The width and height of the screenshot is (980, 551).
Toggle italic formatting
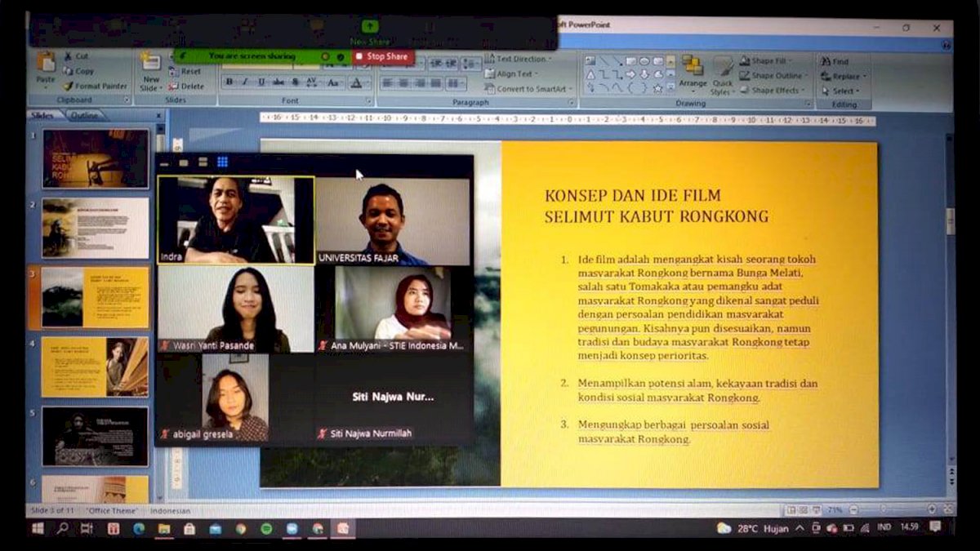[244, 82]
